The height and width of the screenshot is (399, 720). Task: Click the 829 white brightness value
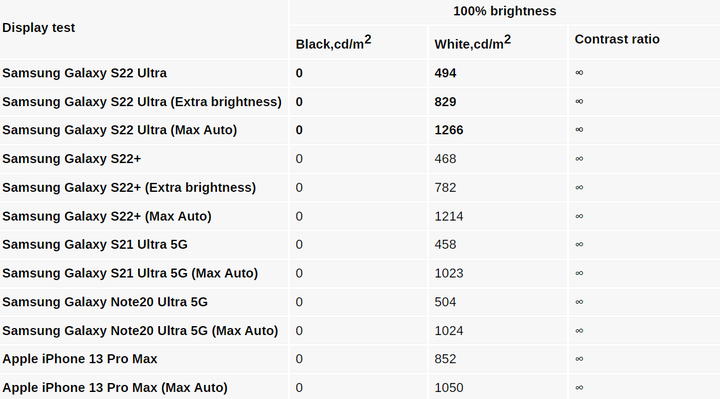(x=445, y=101)
